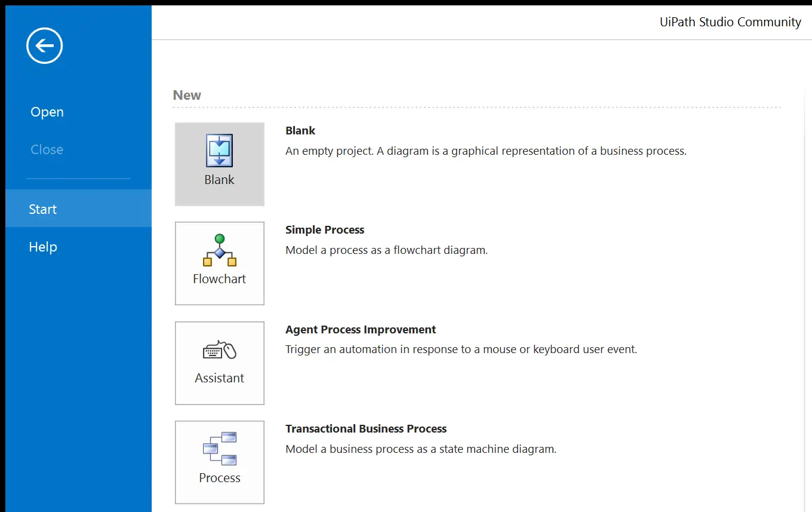Select the Blank project tile icon

click(x=220, y=164)
